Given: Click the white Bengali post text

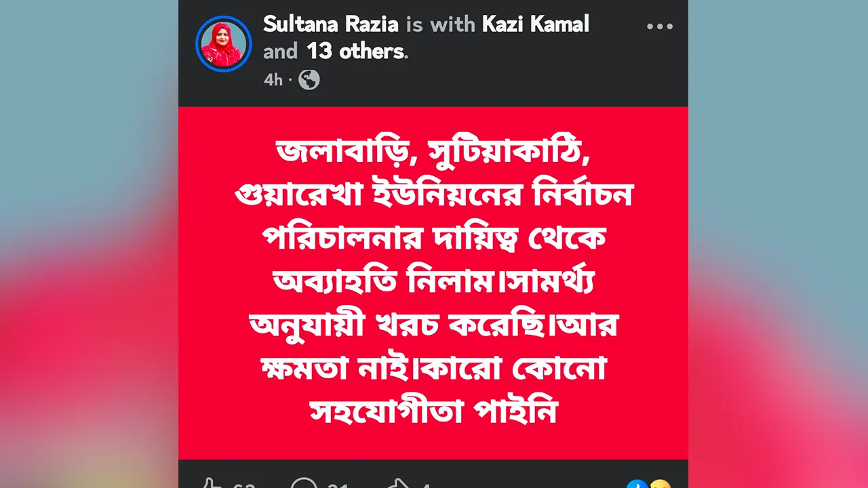Looking at the screenshot, I should (433, 282).
